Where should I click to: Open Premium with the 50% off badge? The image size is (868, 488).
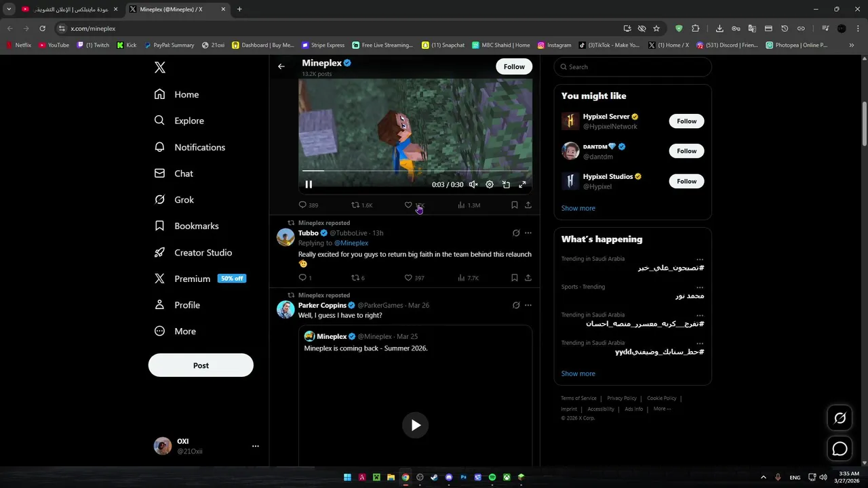point(200,279)
